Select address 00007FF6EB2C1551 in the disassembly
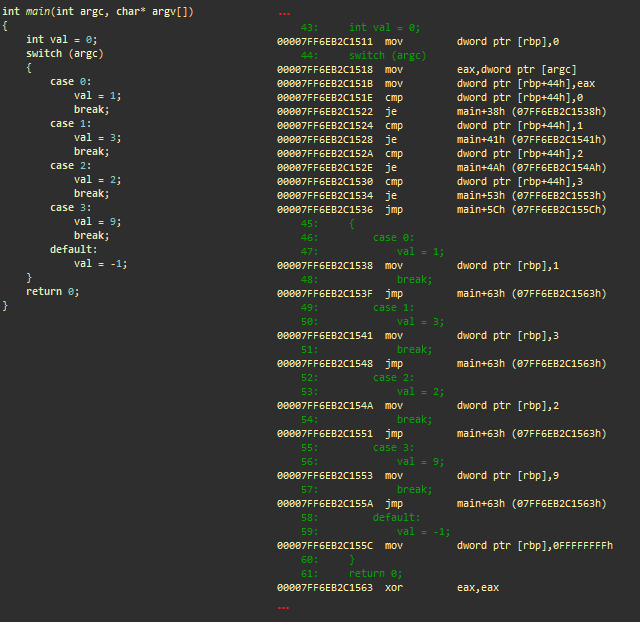This screenshot has width=640, height=622. click(325, 433)
